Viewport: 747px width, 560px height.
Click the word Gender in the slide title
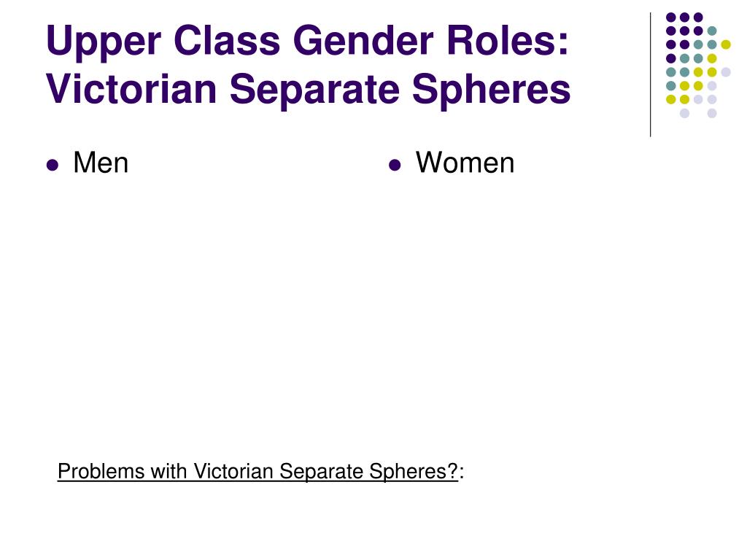(366, 41)
